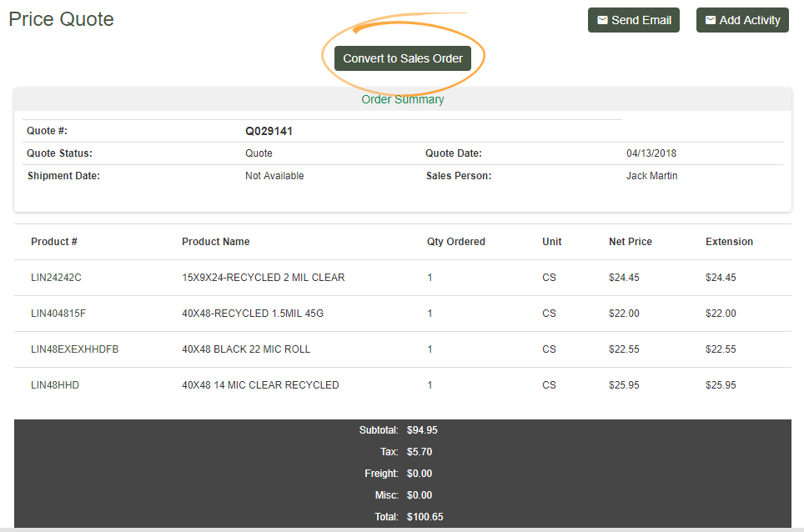Click the Price Quote page title
Image resolution: width=804 pixels, height=532 pixels.
[61, 18]
